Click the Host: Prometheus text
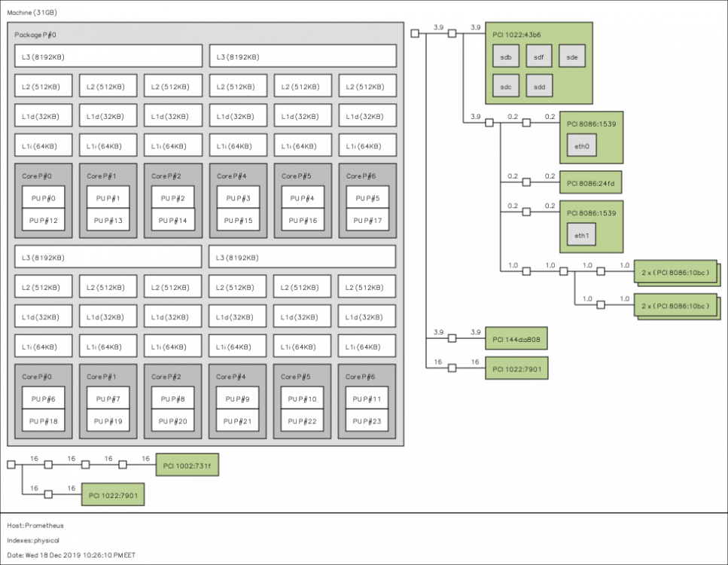The height and width of the screenshot is (565, 728). (35, 526)
